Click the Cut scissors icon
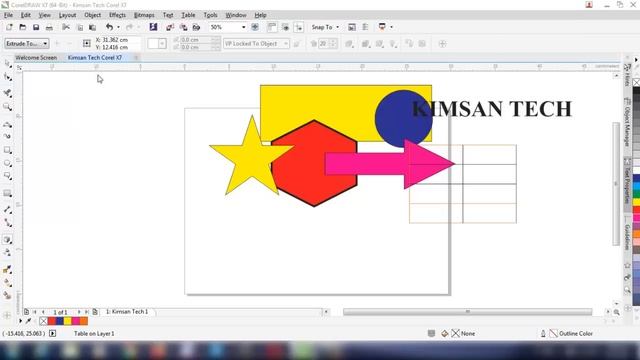Image resolution: width=640 pixels, height=360 pixels. pyautogui.click(x=66, y=27)
